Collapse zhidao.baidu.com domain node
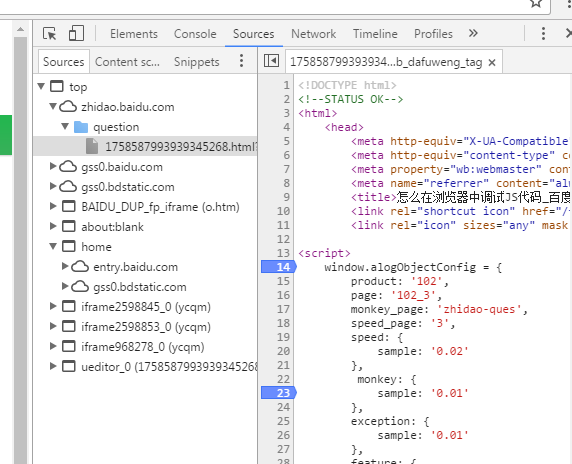Image resolution: width=572 pixels, height=464 pixels. 53,106
